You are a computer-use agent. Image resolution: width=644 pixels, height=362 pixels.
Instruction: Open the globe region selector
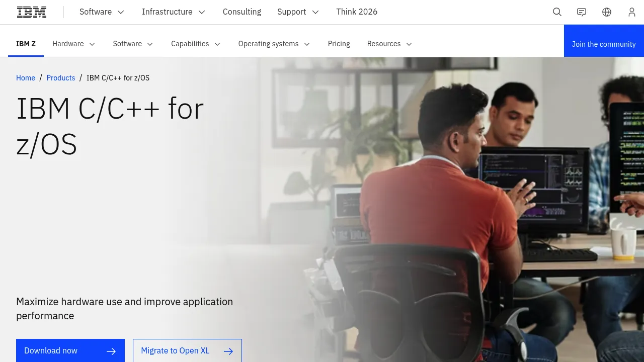[x=607, y=12]
